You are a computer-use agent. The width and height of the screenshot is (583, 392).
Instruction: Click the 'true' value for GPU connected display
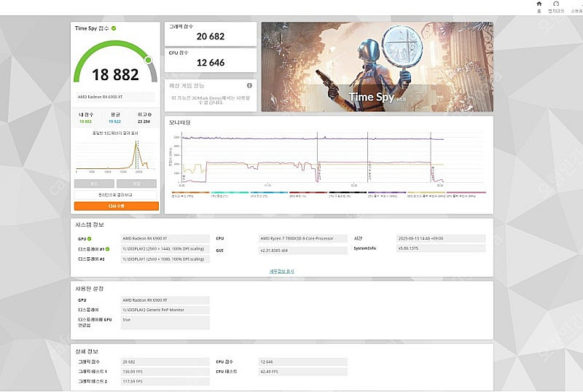[165, 323]
